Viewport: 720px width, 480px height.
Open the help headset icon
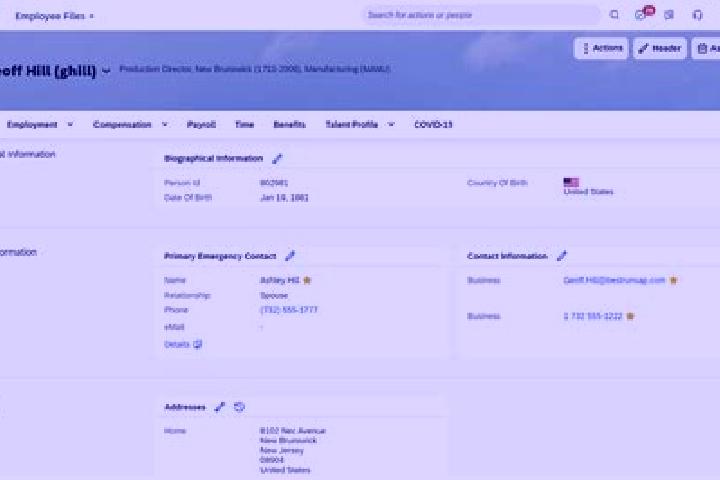click(x=698, y=15)
